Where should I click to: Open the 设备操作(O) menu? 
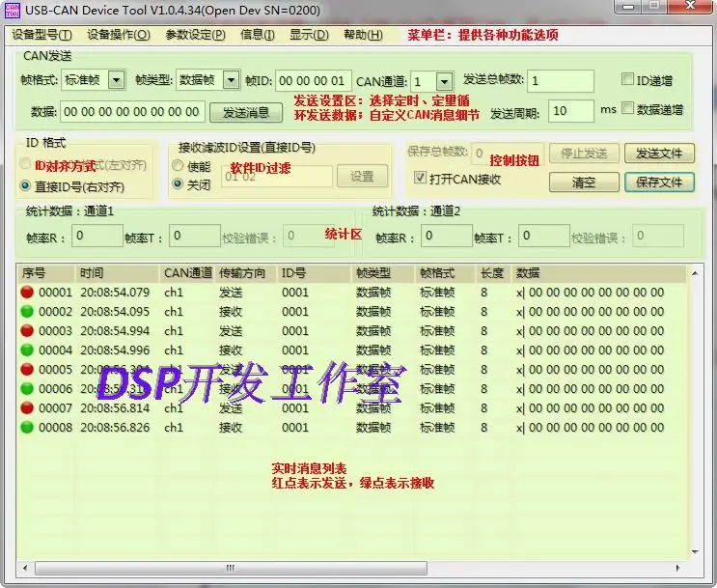(119, 35)
